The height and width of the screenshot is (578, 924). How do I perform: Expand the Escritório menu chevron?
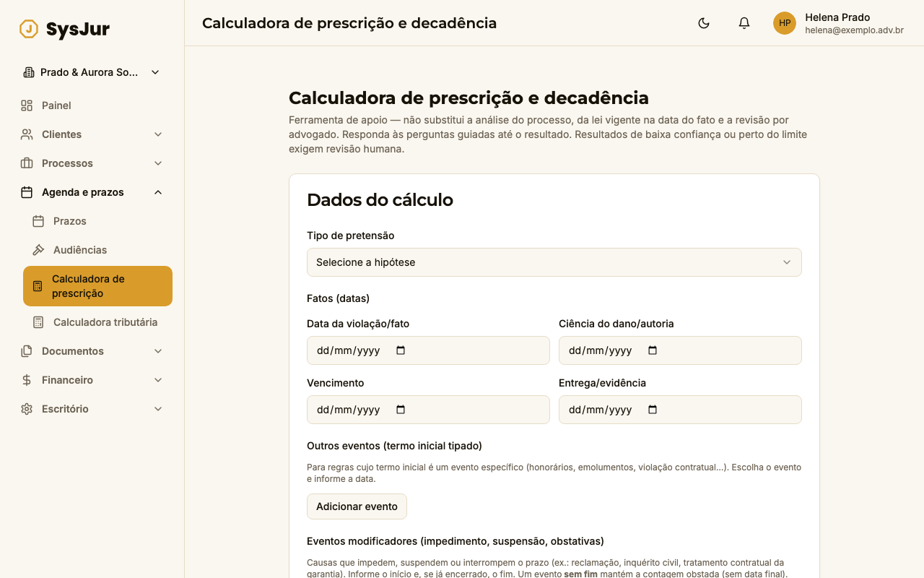158,409
